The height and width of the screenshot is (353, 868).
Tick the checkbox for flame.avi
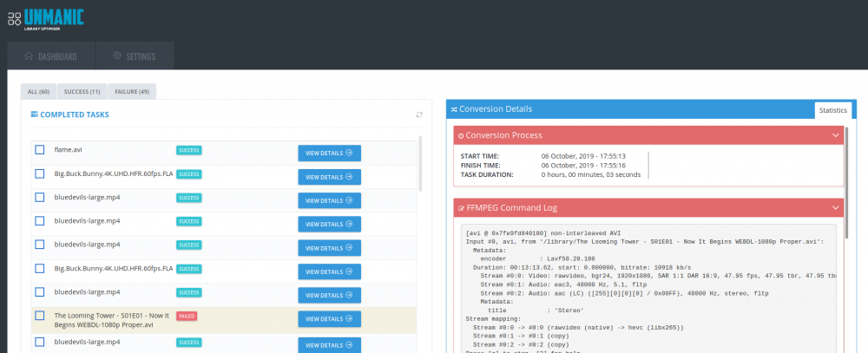[39, 150]
